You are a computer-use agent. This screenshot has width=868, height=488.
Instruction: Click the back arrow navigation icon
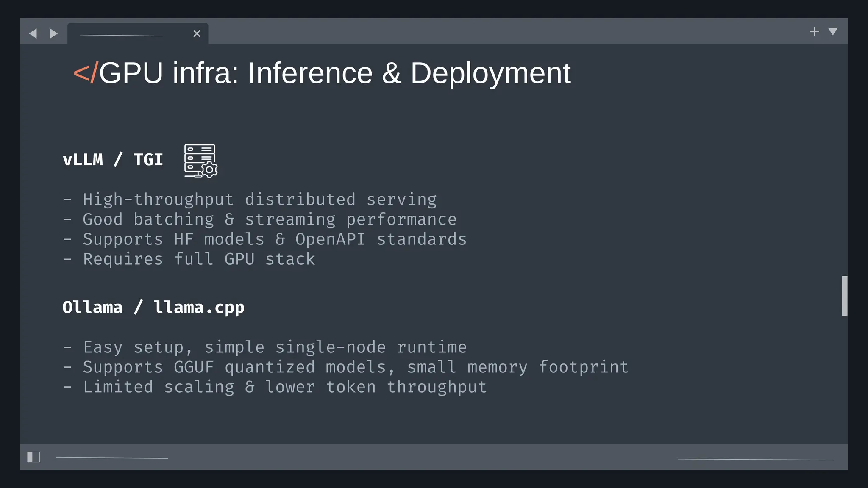(33, 33)
